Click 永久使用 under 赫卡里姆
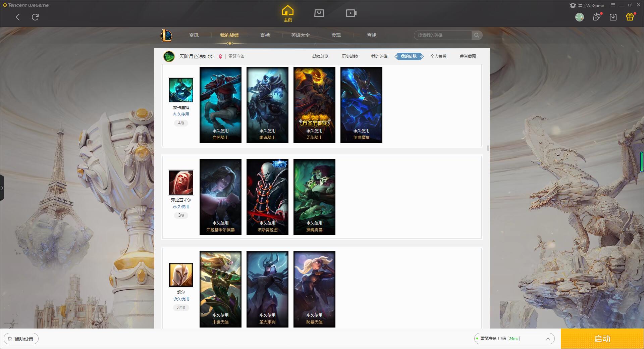Image resolution: width=644 pixels, height=349 pixels. tap(181, 114)
